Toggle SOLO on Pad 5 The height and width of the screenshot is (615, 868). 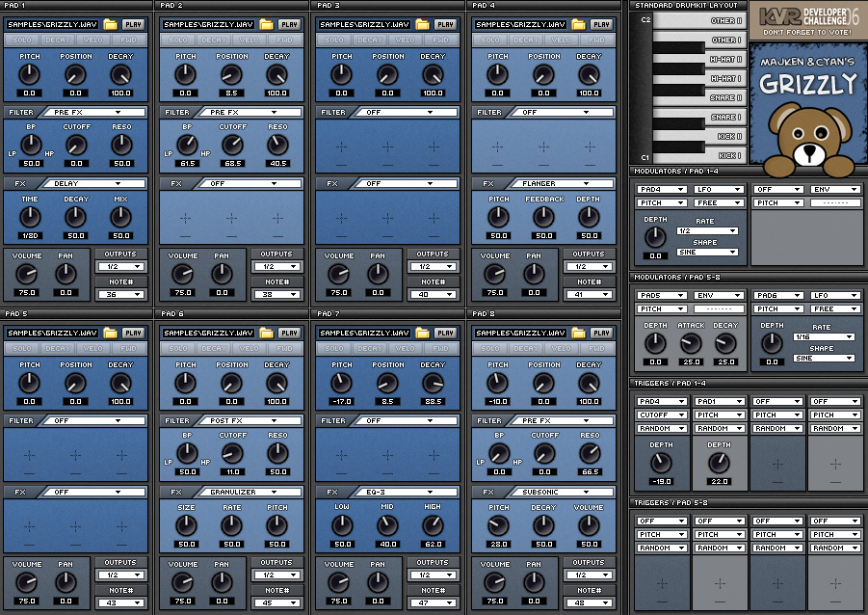[22, 349]
